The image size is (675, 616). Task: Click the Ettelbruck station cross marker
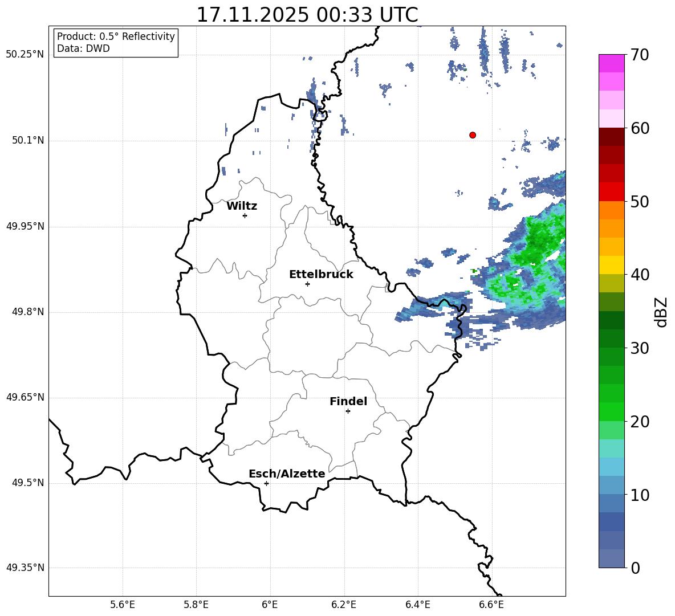[x=307, y=284]
